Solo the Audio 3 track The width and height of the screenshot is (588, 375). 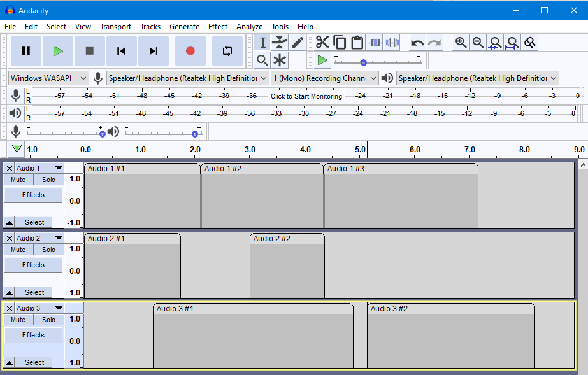48,320
